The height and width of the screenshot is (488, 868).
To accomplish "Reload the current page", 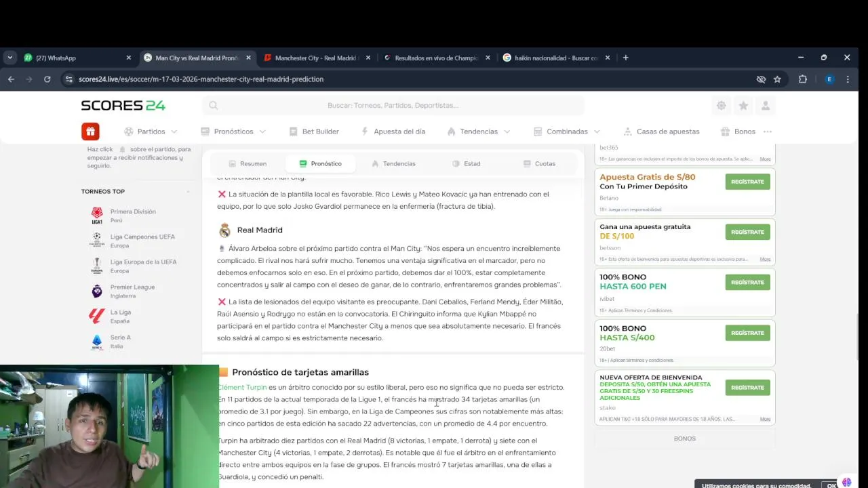I will (x=47, y=79).
